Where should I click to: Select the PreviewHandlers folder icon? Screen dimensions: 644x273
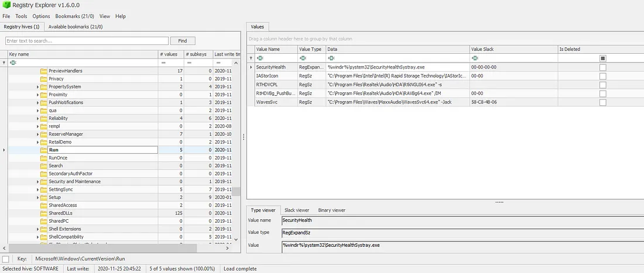(44, 71)
